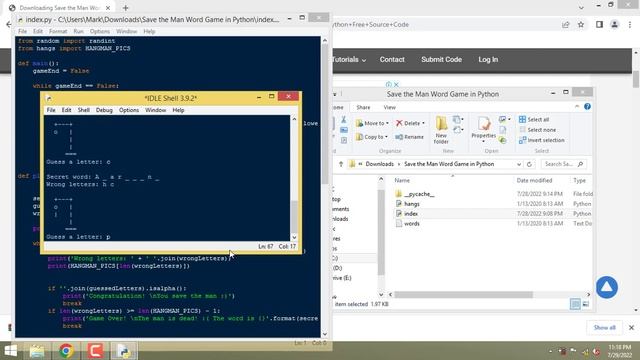Expand the Properties dropdown arrow
Screen dimensions: 640x360
coord(483,142)
